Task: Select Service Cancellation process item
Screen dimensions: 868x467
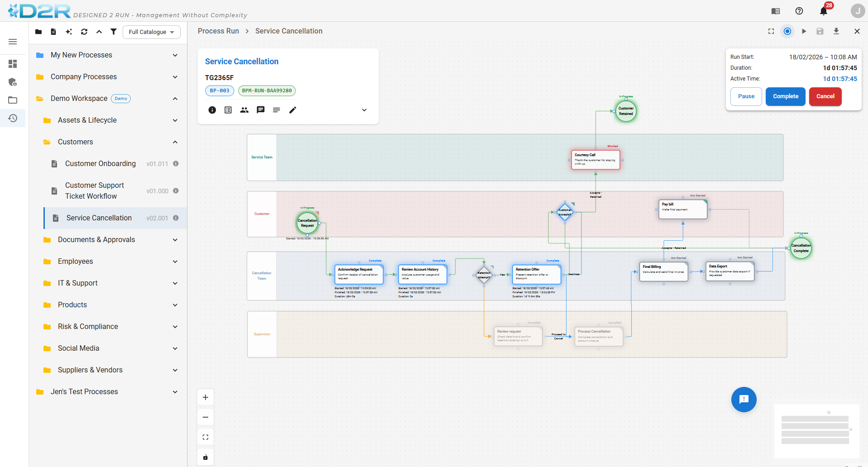Action: pyautogui.click(x=115, y=218)
